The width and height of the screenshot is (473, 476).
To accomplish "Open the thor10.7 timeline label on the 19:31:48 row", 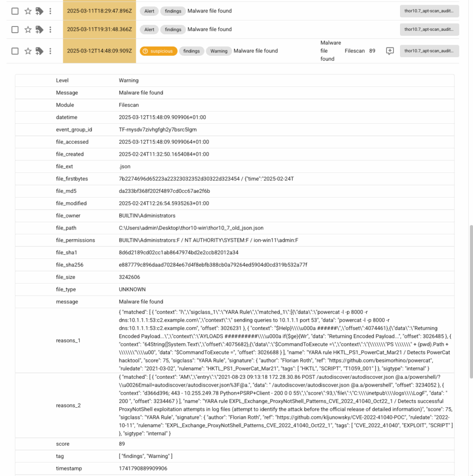I will pyautogui.click(x=429, y=29).
